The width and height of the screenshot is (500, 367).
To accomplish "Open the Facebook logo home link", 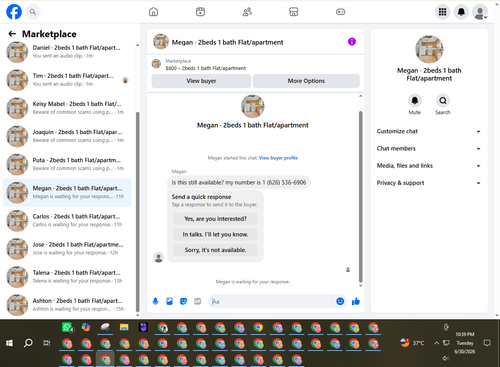I will (x=14, y=12).
